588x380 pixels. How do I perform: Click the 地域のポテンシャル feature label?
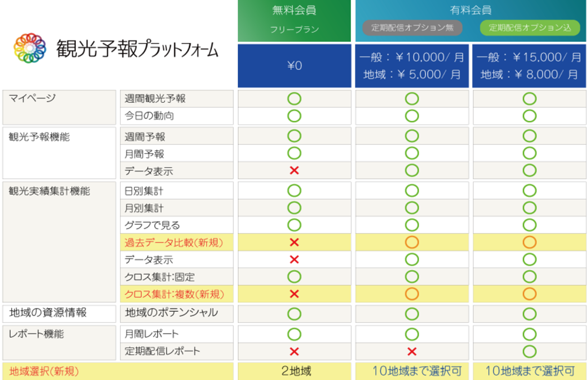pyautogui.click(x=172, y=313)
